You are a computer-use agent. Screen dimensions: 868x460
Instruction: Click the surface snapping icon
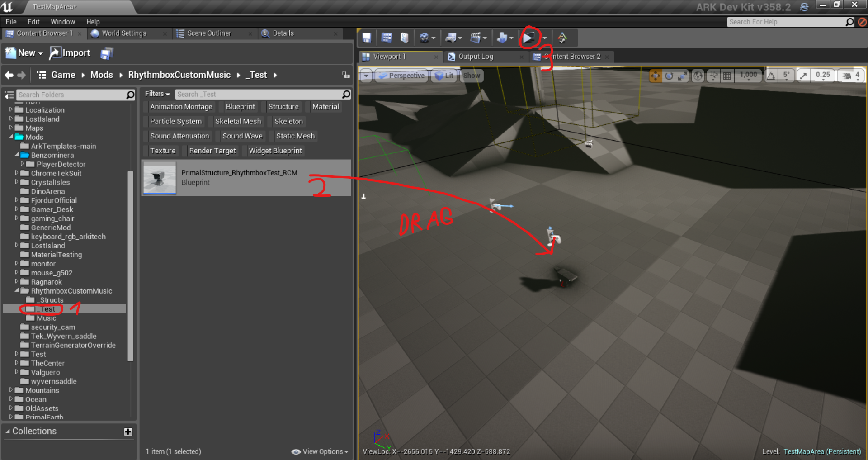click(713, 76)
